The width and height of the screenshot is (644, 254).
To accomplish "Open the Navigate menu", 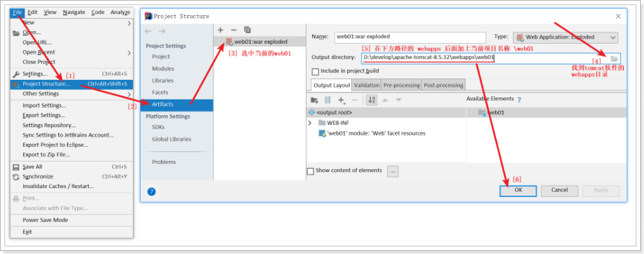I will coord(73,12).
